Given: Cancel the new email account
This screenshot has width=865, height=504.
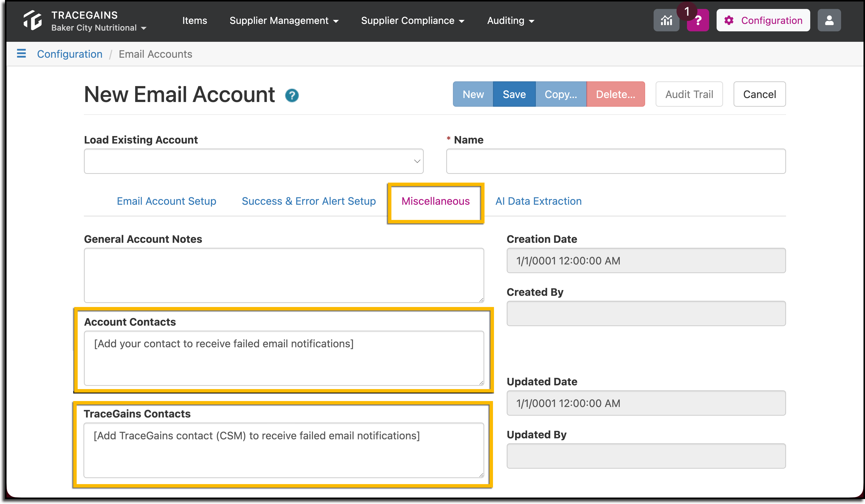Looking at the screenshot, I should coord(760,94).
